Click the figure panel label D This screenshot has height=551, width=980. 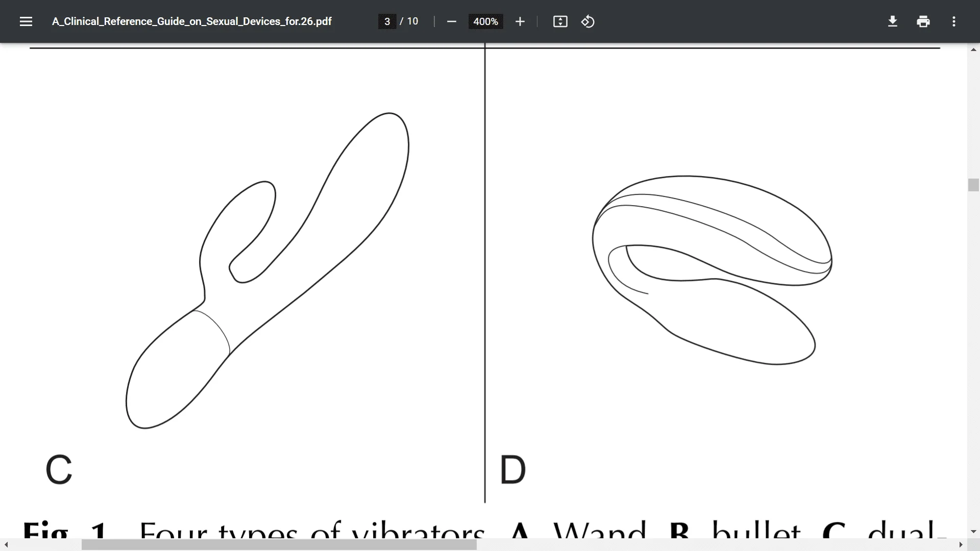(512, 469)
